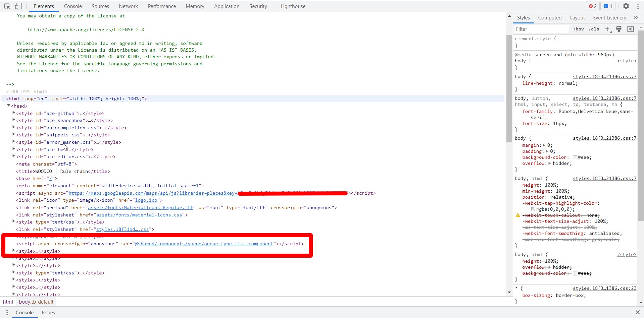Open the Lighthouse panel
The image size is (644, 318).
(x=293, y=6)
